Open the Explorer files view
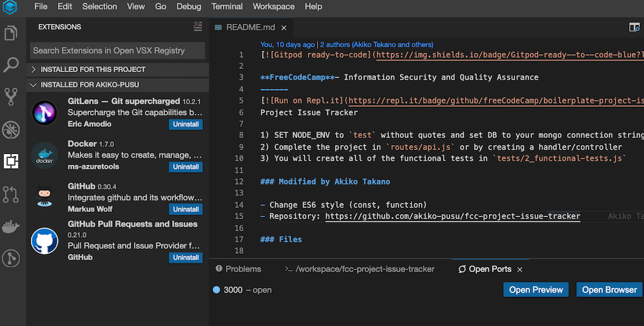 pos(11,33)
